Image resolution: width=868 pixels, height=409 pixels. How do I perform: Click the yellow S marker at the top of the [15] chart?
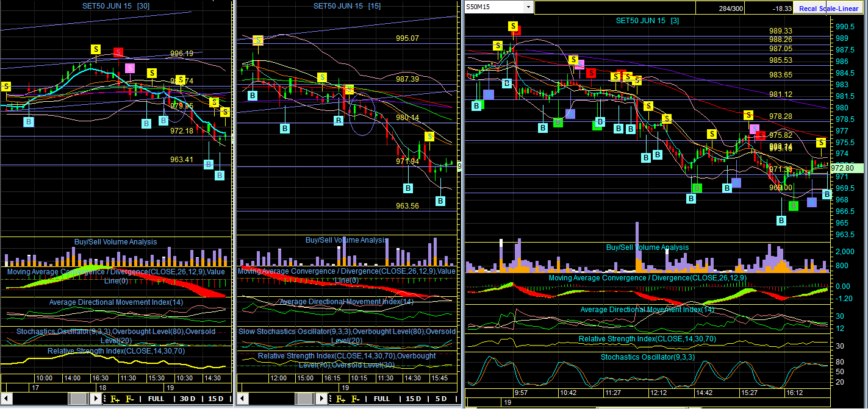[258, 40]
